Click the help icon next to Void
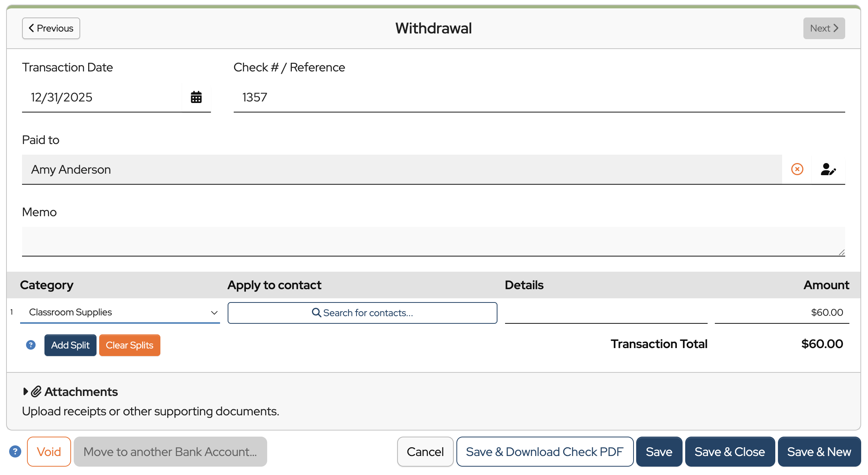868x475 pixels. pos(15,451)
